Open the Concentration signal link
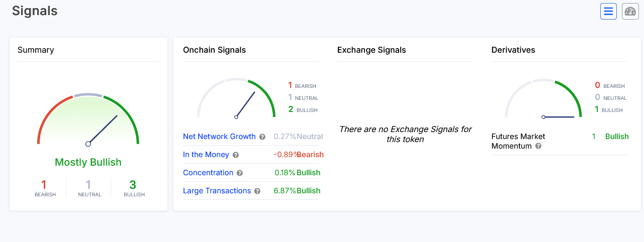The width and height of the screenshot is (644, 242). 208,173
